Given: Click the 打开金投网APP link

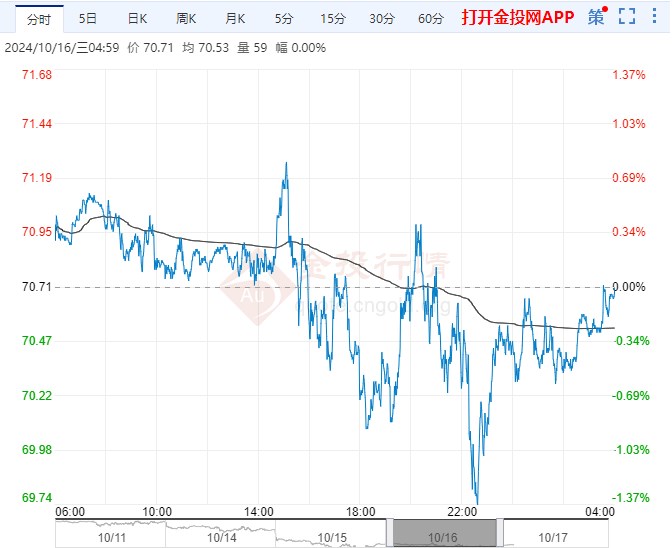Looking at the screenshot, I should coord(518,18).
